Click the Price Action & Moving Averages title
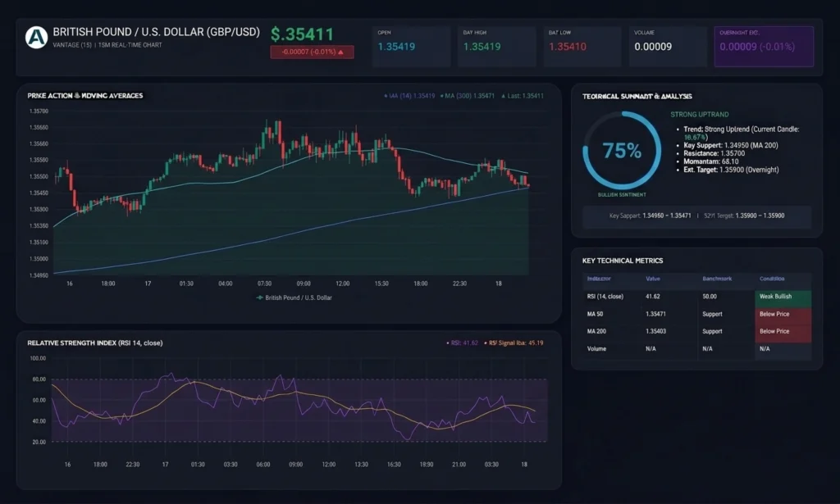 85,96
